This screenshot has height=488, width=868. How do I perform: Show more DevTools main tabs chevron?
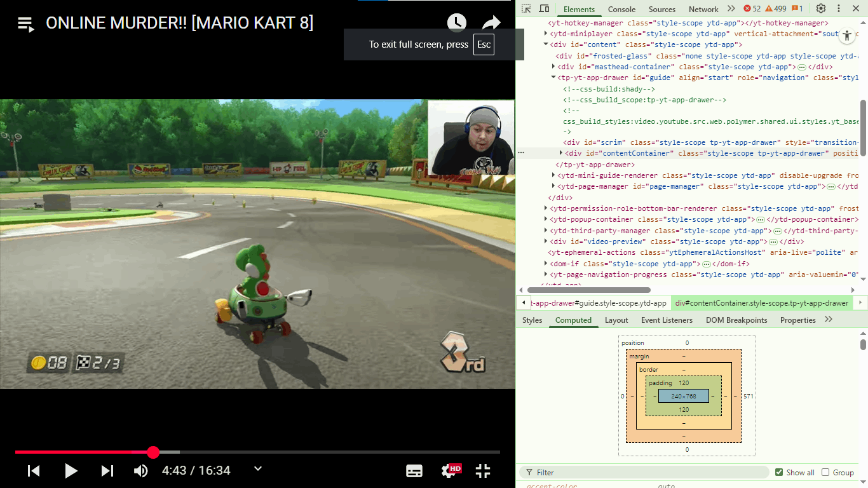pos(731,9)
